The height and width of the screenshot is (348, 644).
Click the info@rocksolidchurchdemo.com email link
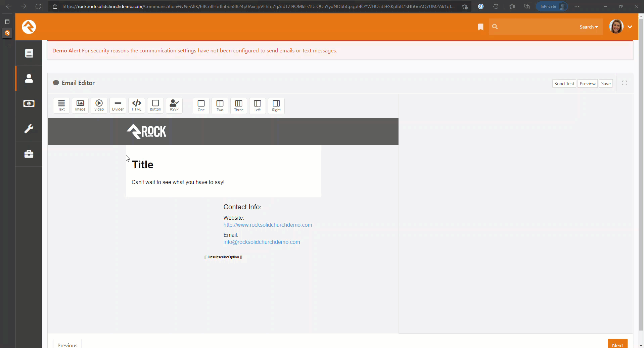(262, 242)
